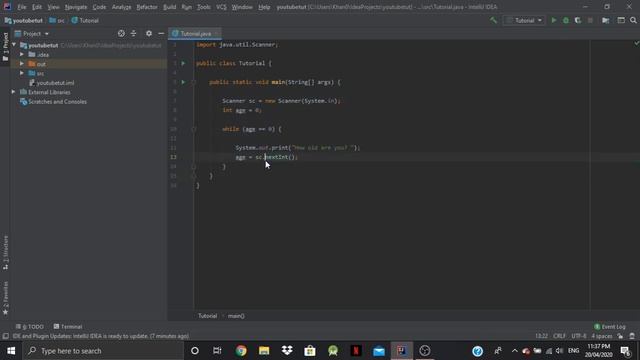Open the Event Log from status bar
The image size is (640, 360).
pyautogui.click(x=609, y=327)
